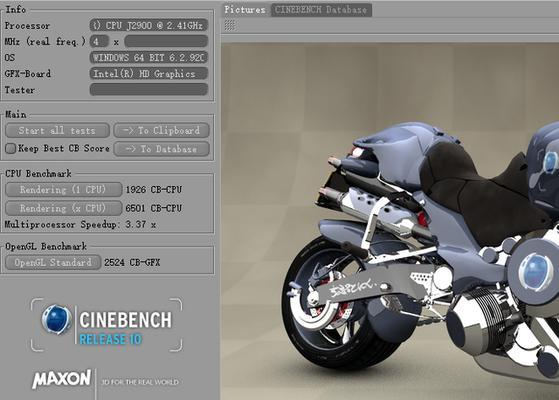This screenshot has height=400, width=559.
Task: Click the Cinebench blue sphere logo icon
Action: 56,319
